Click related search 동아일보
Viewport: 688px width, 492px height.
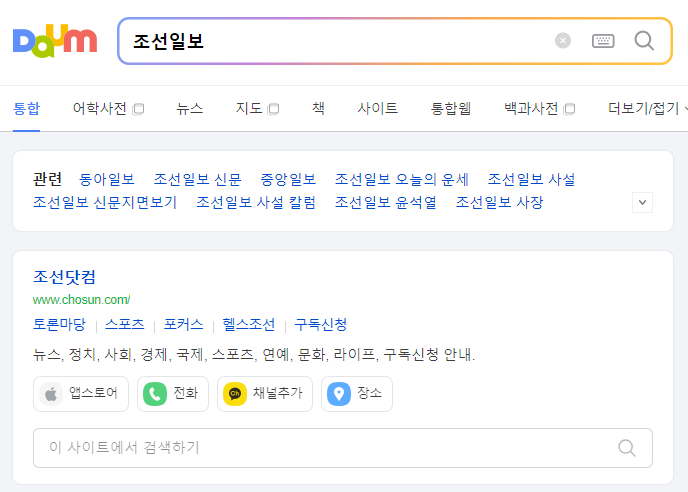(x=107, y=179)
